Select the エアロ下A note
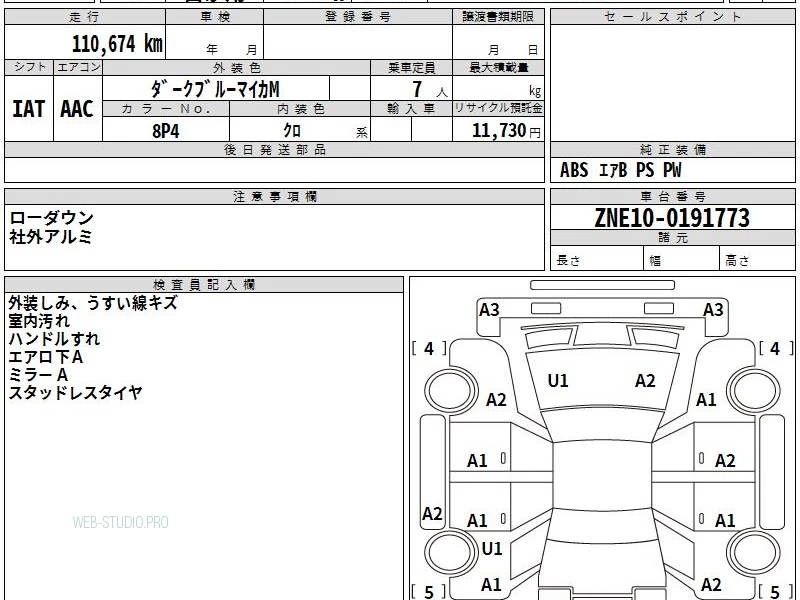This screenshot has width=800, height=600. [45, 357]
